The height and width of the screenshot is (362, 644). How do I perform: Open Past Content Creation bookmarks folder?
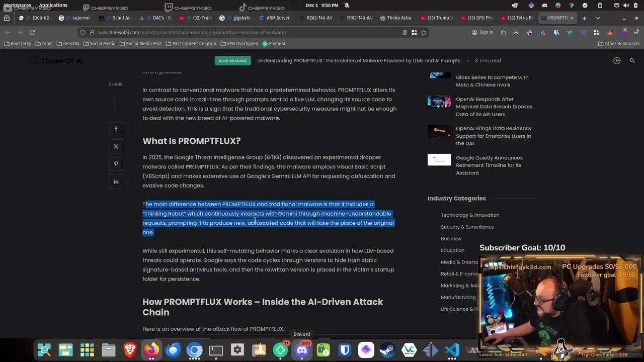tap(191, 44)
